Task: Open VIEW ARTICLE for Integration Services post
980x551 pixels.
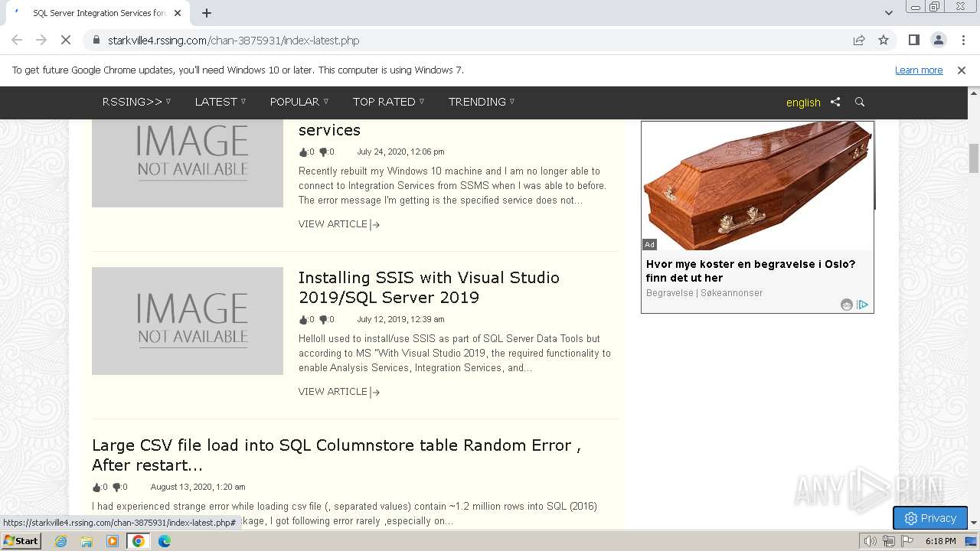Action: pyautogui.click(x=339, y=224)
